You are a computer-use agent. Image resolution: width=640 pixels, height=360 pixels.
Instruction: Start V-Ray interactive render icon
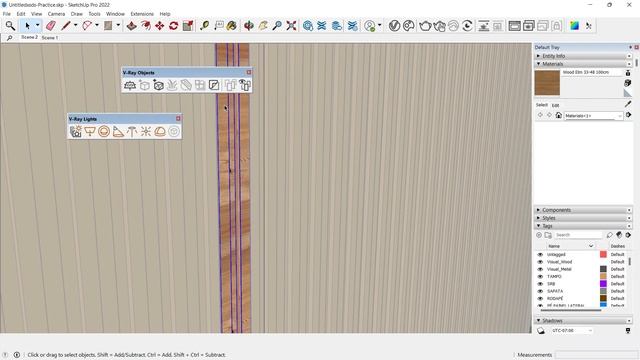click(x=439, y=26)
